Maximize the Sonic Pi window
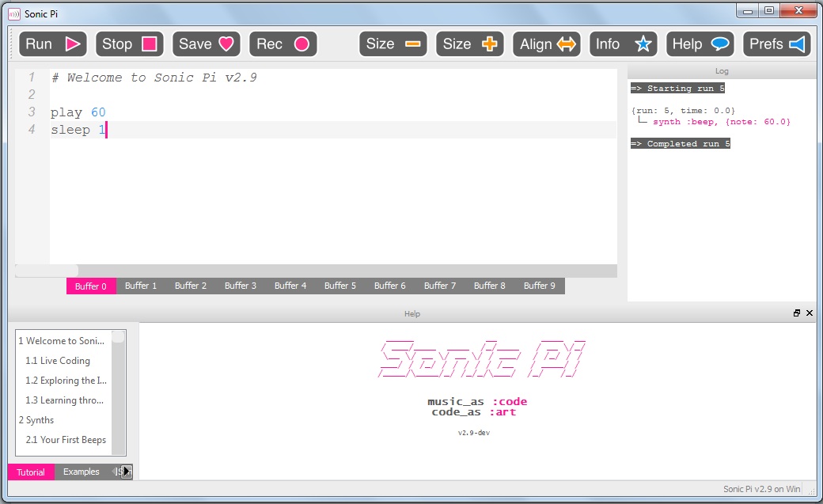The height and width of the screenshot is (504, 823). click(769, 10)
